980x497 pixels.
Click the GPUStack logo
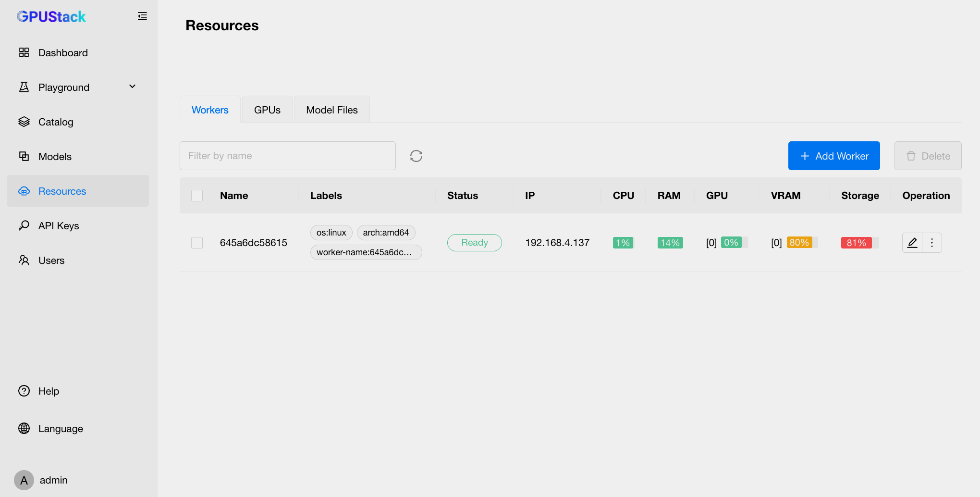(x=51, y=17)
